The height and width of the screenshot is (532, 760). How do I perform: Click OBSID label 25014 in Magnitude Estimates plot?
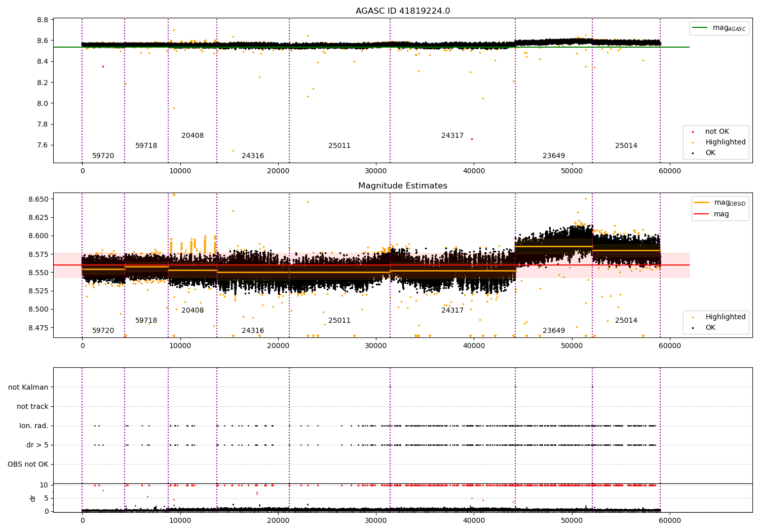626,321
